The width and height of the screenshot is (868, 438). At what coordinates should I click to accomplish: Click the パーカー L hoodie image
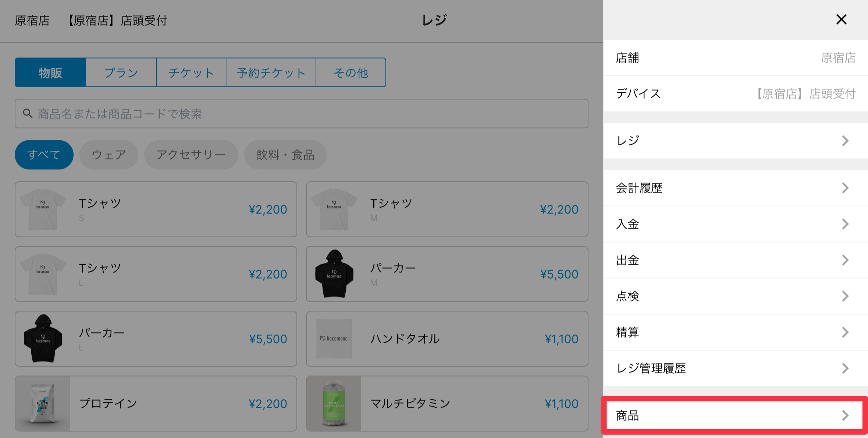(43, 339)
